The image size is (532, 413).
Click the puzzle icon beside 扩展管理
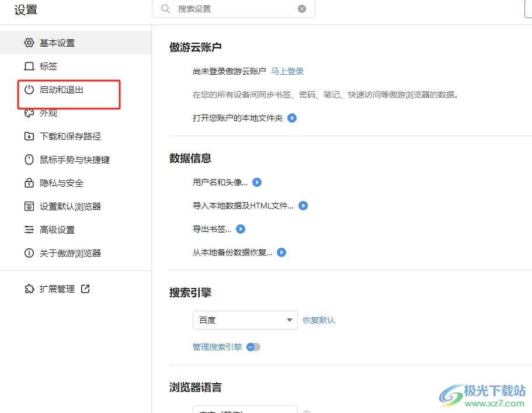pos(30,289)
